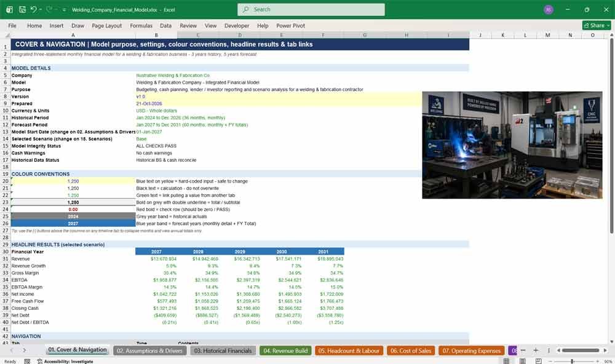
Task: Switch to Normal view icon
Action: point(506,361)
